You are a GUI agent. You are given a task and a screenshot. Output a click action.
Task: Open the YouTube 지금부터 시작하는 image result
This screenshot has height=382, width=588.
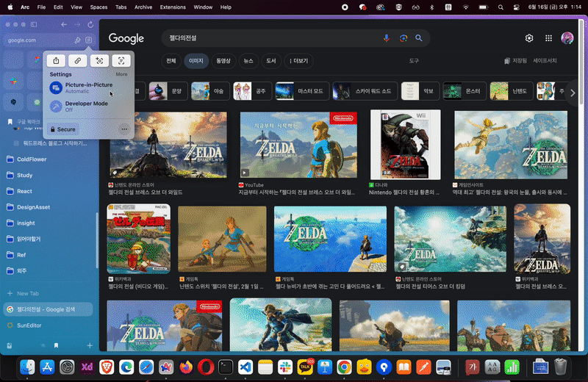pos(298,145)
